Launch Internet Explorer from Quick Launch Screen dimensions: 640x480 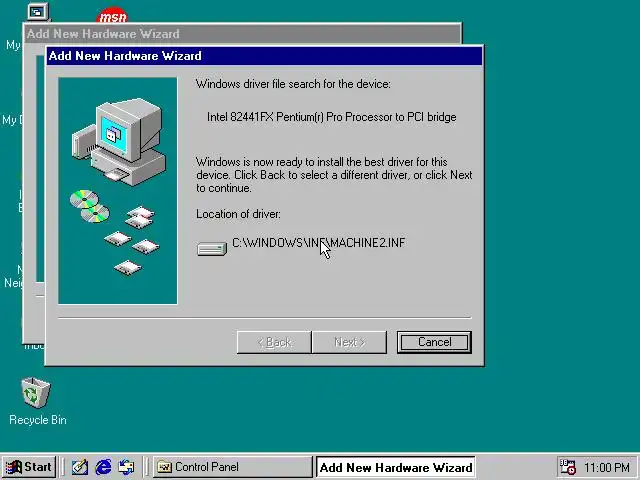pos(103,467)
